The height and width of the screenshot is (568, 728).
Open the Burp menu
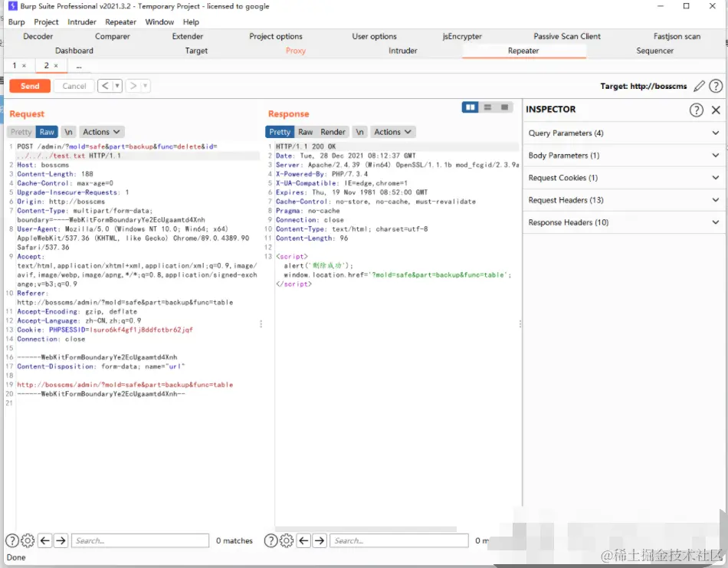pos(16,21)
